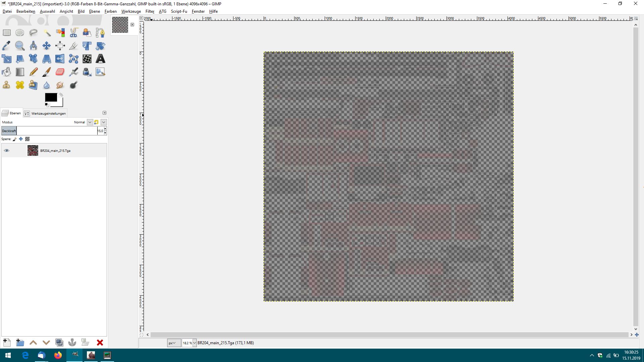644x362 pixels.
Task: Toggle the lock alpha channel icon
Action: click(28, 139)
